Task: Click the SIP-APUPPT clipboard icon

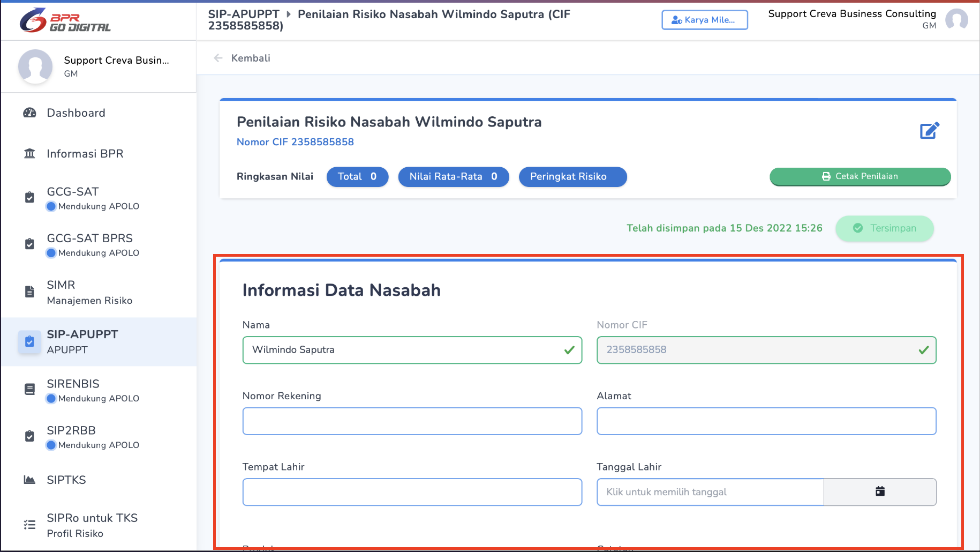Action: (29, 341)
